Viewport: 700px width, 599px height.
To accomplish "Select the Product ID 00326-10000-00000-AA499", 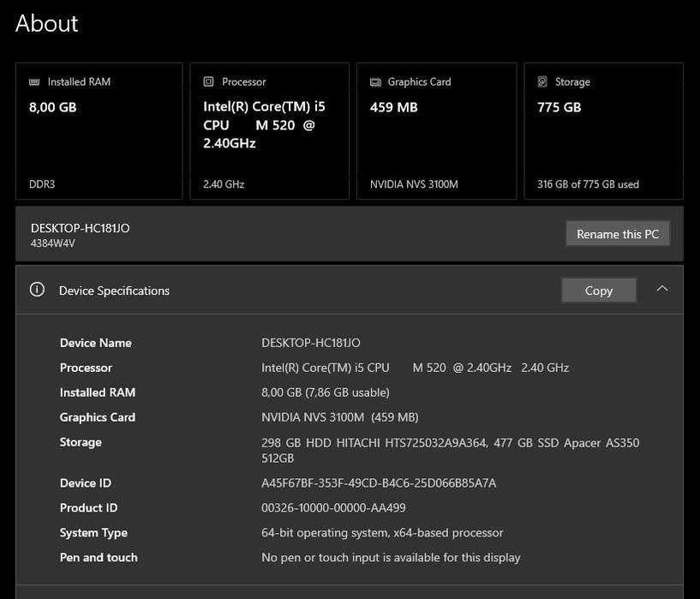I will coord(333,508).
